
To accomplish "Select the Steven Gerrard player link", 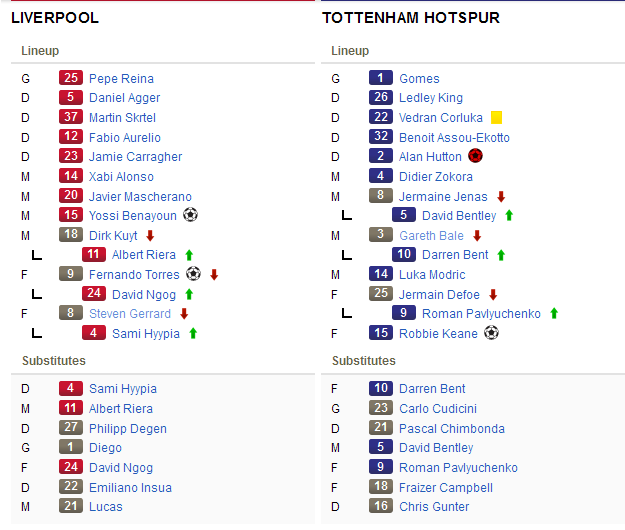I will coord(130,314).
